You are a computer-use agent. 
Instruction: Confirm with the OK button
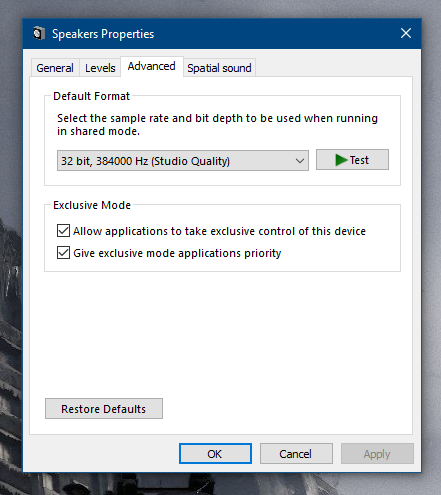[215, 453]
